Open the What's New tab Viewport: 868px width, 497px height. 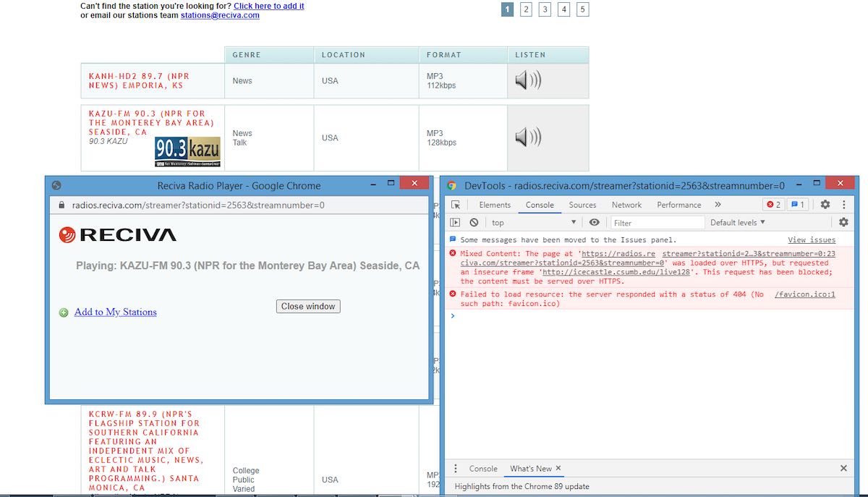[529, 468]
